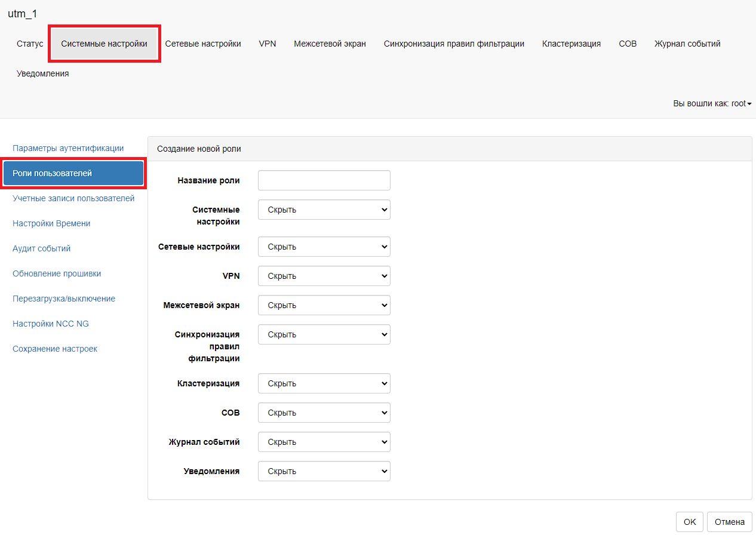Open the Кластеризация permission dropdown
This screenshot has height=535, width=756.
pos(324,383)
